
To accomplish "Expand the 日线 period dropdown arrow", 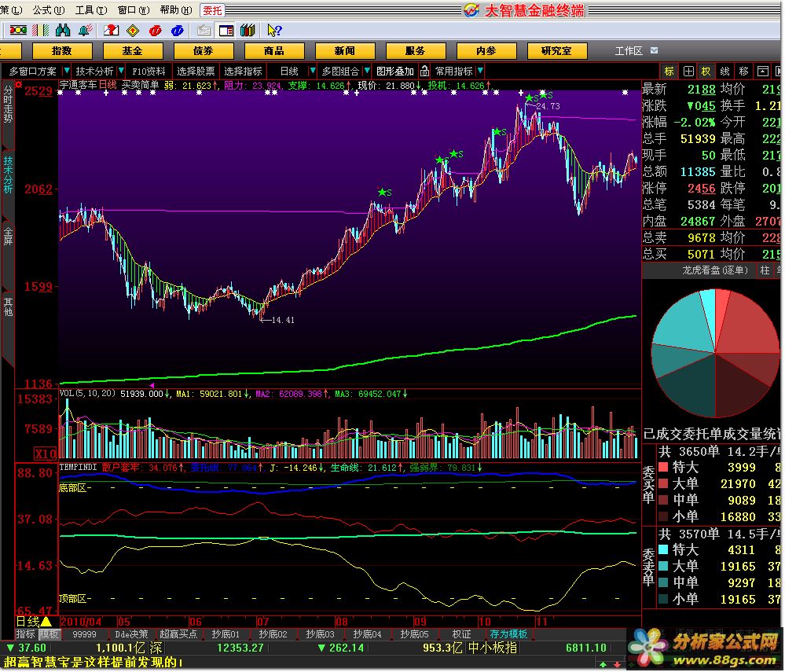I will (313, 71).
